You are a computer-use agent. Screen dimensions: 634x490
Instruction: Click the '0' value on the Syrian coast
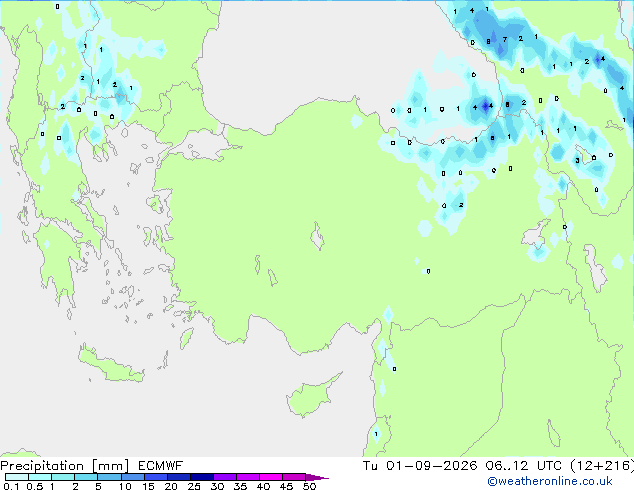[x=394, y=369]
